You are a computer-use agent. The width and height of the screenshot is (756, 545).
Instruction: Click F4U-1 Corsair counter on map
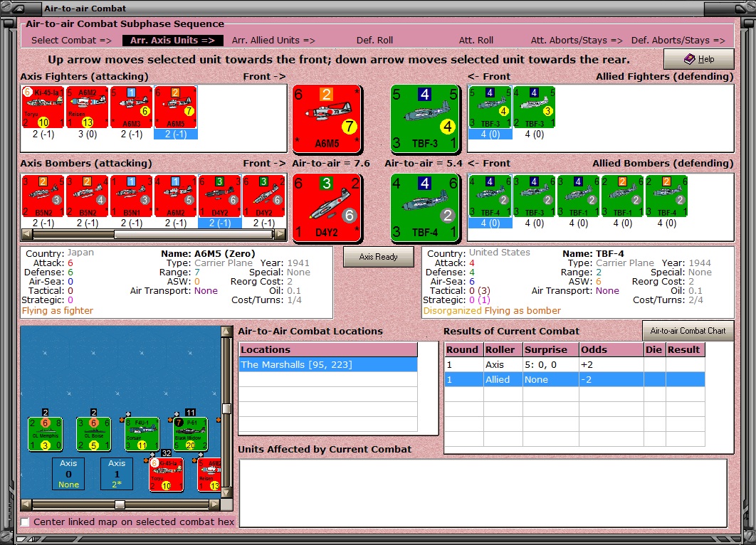(x=142, y=434)
